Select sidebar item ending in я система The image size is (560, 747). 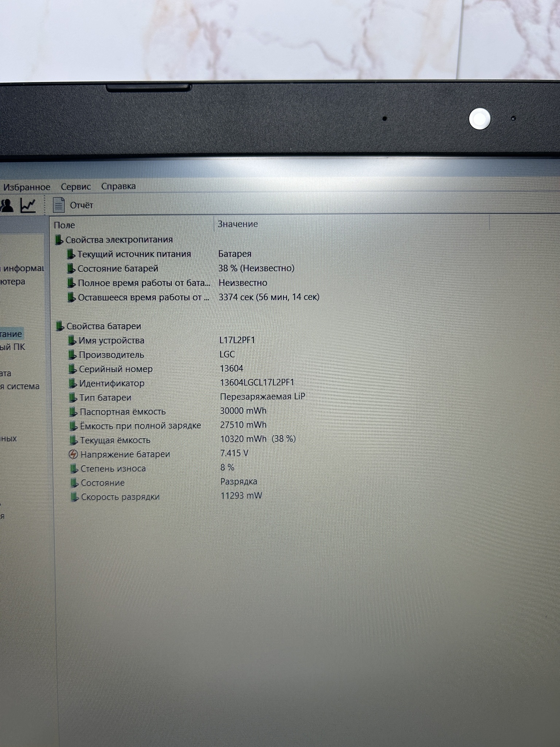[x=20, y=386]
